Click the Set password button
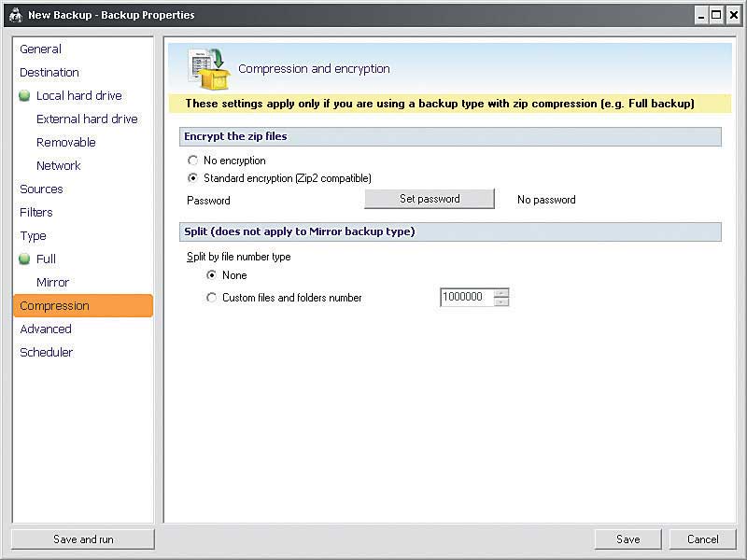 [430, 199]
